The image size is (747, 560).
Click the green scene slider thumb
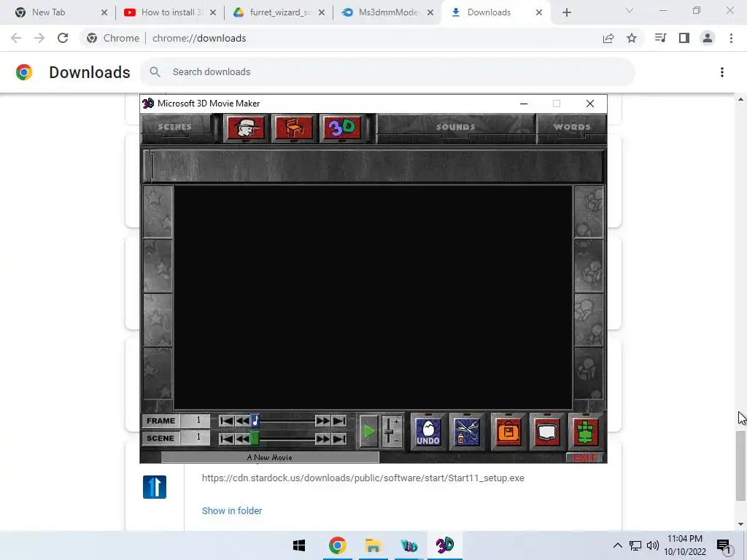255,438
